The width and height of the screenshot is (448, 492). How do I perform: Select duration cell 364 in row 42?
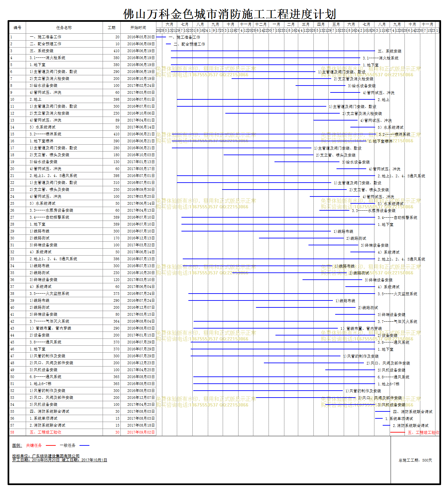(112, 321)
